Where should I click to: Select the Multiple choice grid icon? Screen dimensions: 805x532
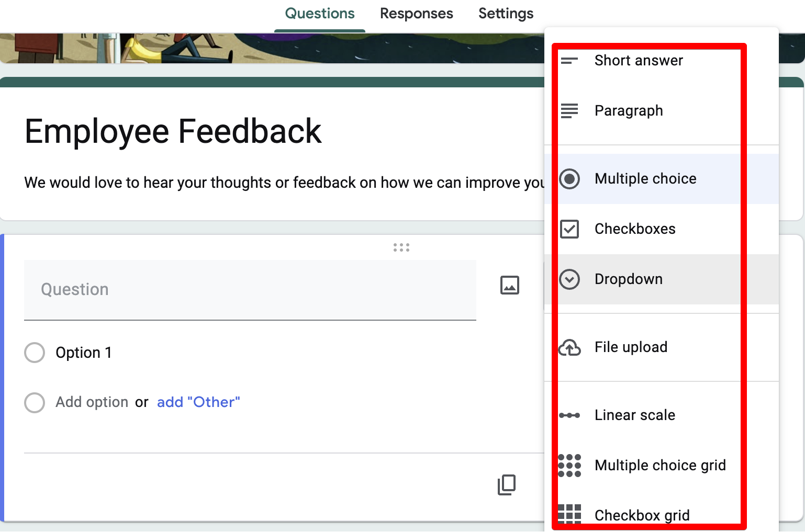(x=569, y=465)
